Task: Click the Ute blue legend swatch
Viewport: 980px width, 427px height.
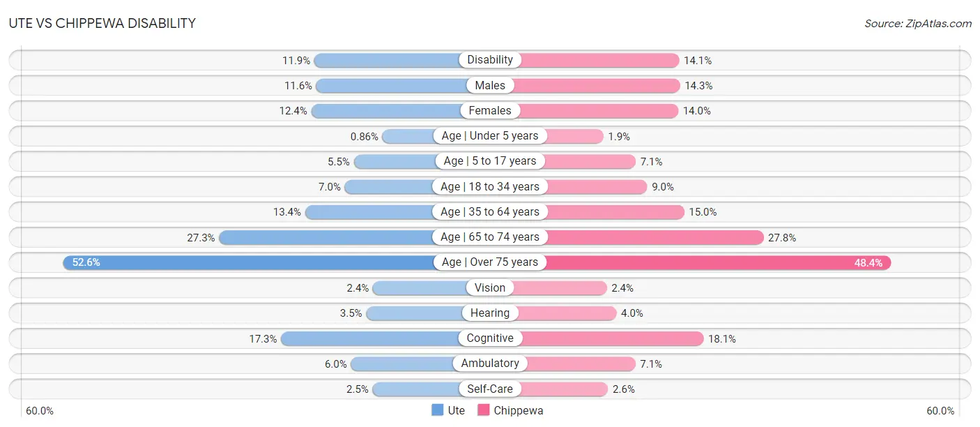Action: coord(438,410)
